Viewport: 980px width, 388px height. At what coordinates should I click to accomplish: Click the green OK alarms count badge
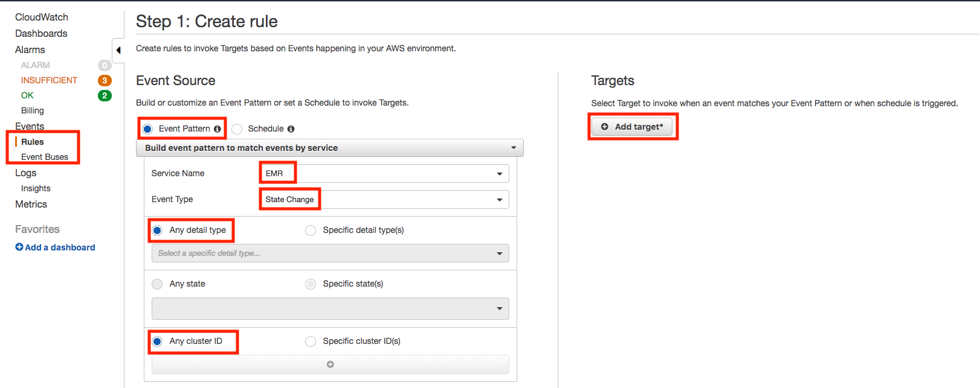pyautogui.click(x=105, y=95)
